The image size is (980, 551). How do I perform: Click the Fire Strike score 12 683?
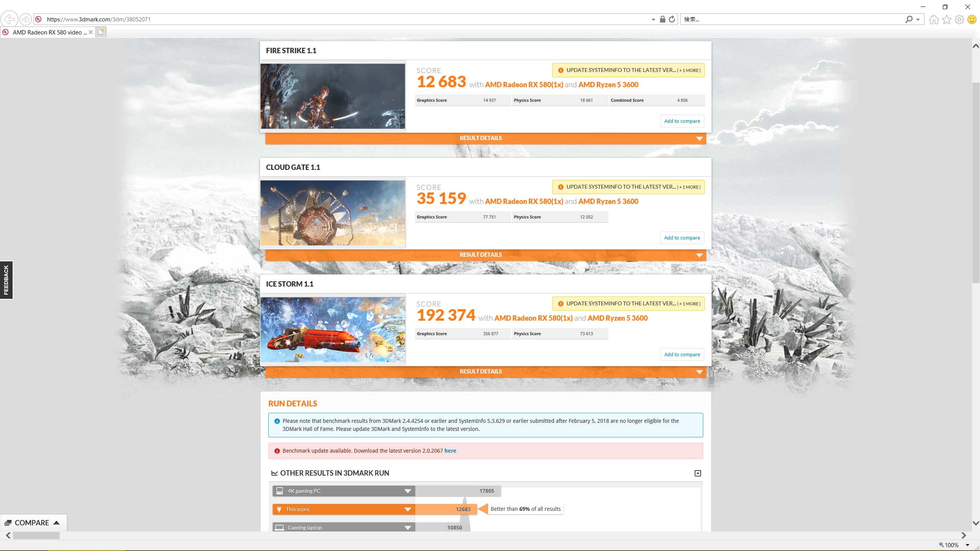coord(441,82)
